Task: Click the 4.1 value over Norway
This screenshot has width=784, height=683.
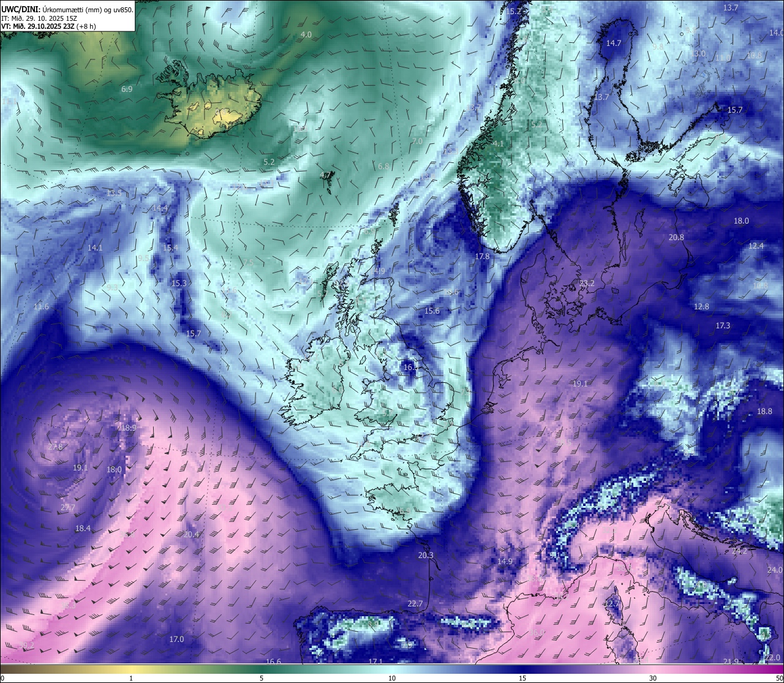Action: pyautogui.click(x=498, y=144)
